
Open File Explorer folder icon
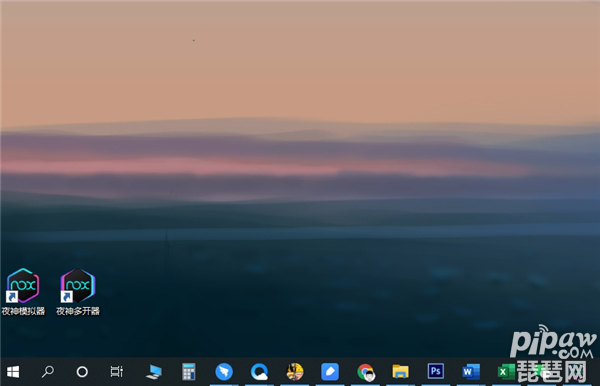click(401, 371)
